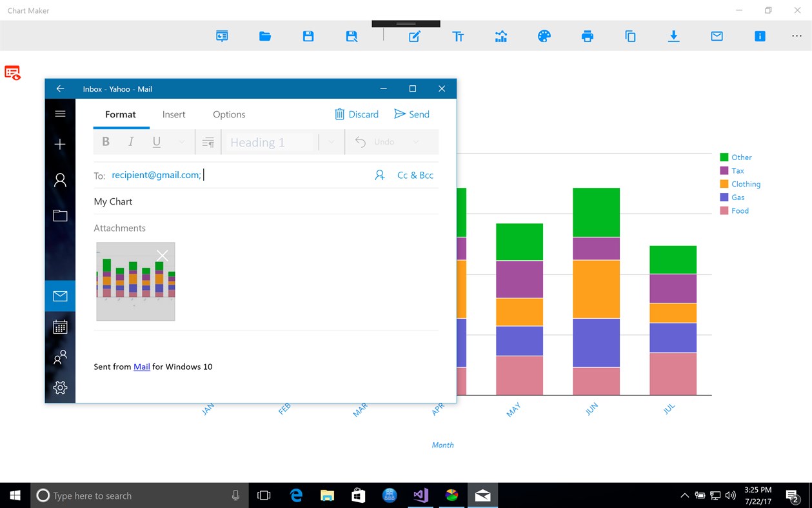Toggle italic formatting in the email
This screenshot has width=812, height=508.
tap(130, 141)
